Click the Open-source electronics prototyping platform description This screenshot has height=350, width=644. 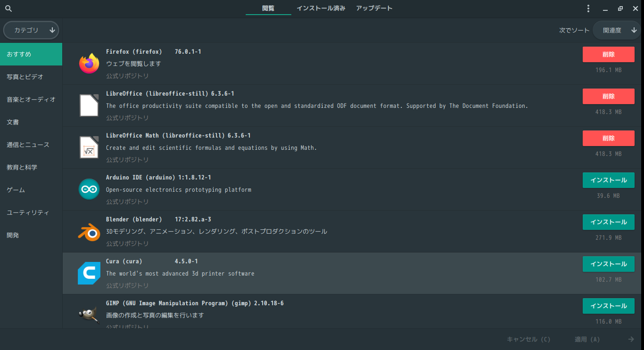pyautogui.click(x=179, y=190)
